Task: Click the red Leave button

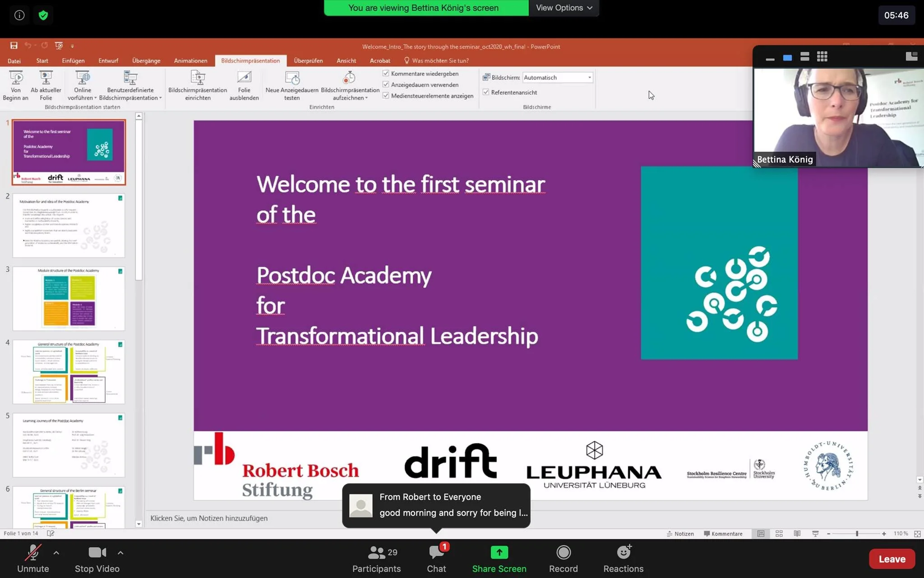Action: pyautogui.click(x=892, y=559)
